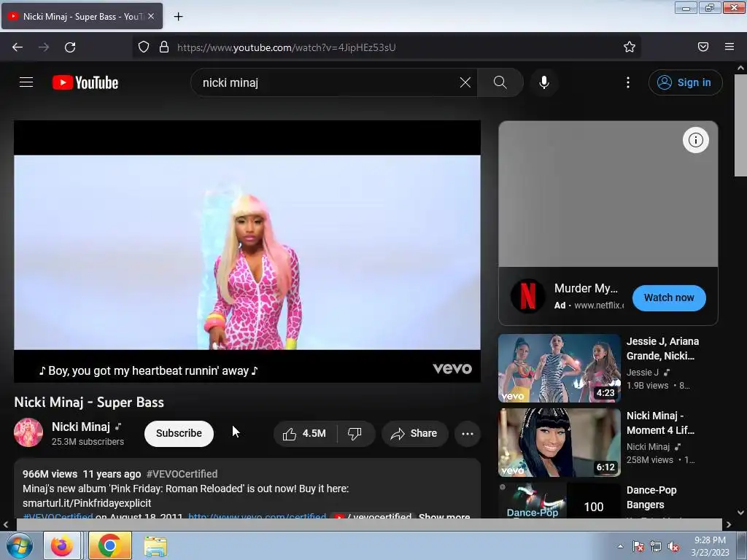Open the Jessie J, Ariana Grande video thumbnail
The width and height of the screenshot is (747, 560).
click(560, 368)
